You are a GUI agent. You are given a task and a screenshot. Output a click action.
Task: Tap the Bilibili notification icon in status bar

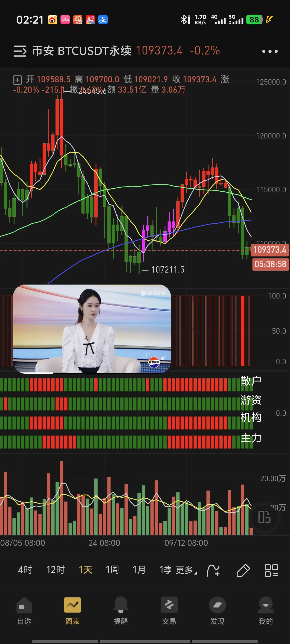pyautogui.click(x=65, y=20)
